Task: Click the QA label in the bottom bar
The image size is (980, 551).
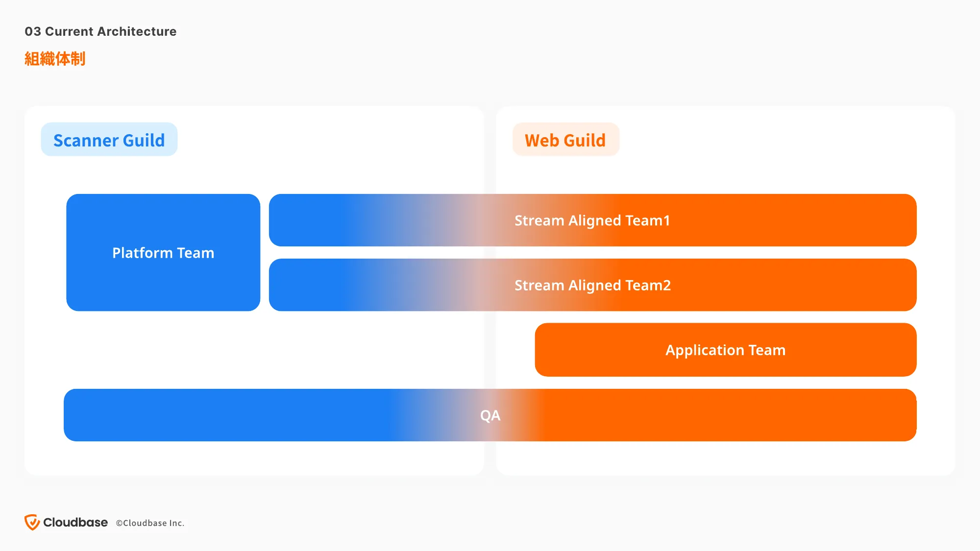Action: tap(490, 415)
